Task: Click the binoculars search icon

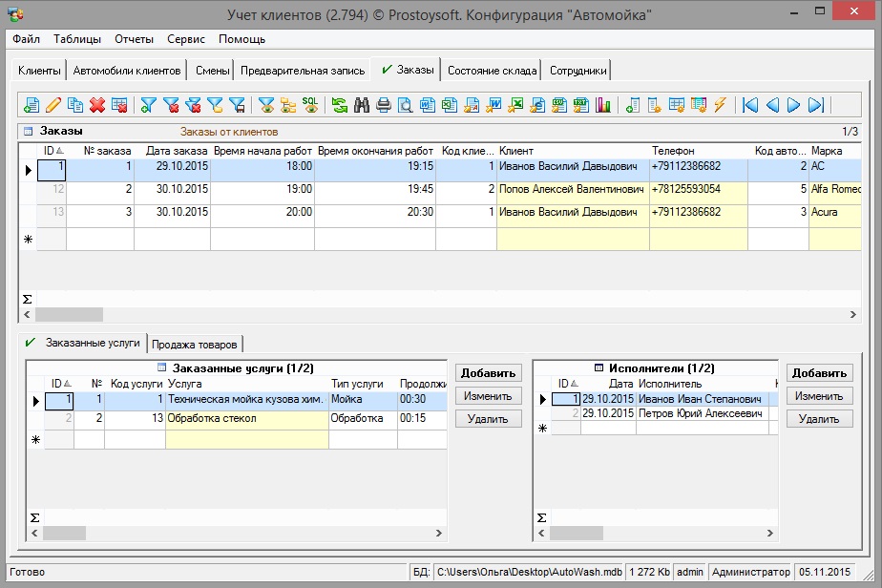Action: click(362, 105)
